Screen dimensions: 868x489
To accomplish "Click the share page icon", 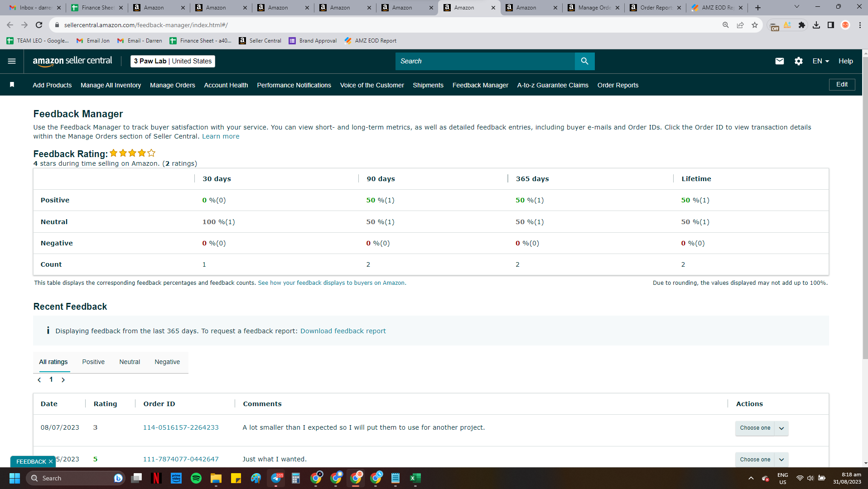I will (x=740, y=25).
